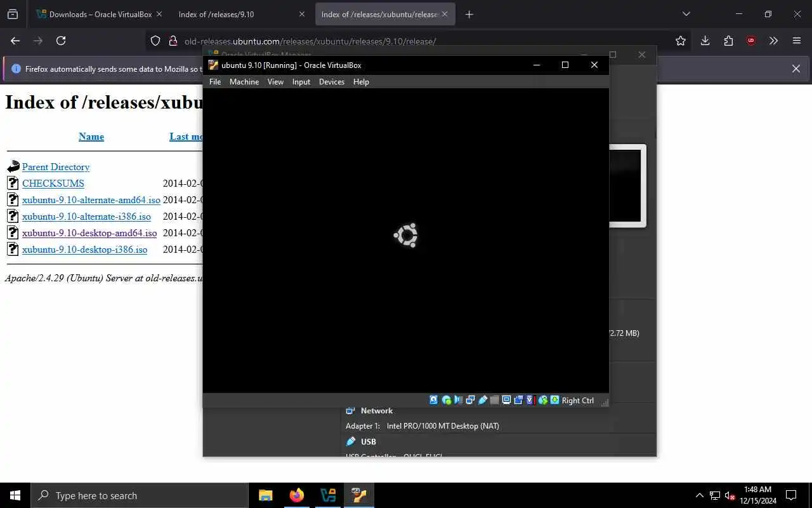Open Firefox application hamburger menu
The width and height of the screenshot is (812, 508).
click(797, 41)
